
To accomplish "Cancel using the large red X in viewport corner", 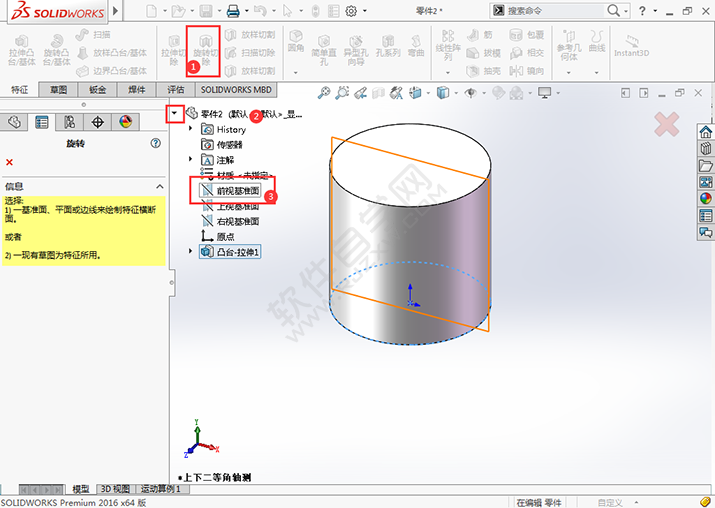I will (x=666, y=124).
